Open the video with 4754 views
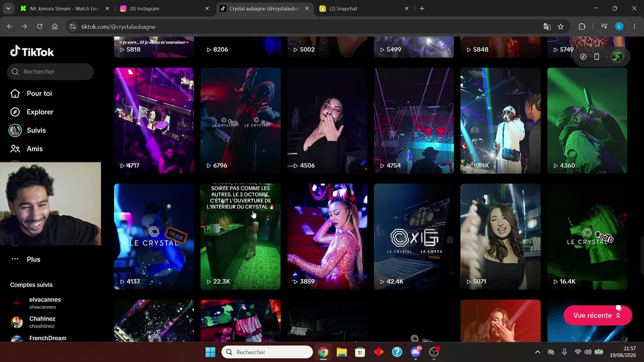This screenshot has height=362, width=644. (414, 121)
